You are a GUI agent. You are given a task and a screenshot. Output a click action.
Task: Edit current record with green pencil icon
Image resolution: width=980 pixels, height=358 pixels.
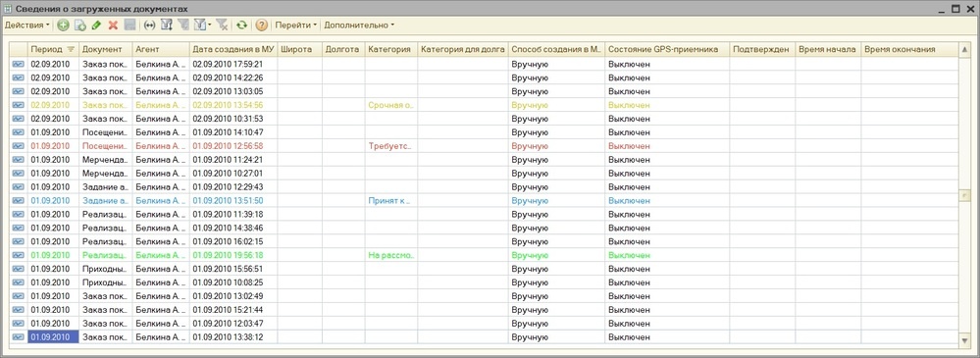tap(96, 25)
